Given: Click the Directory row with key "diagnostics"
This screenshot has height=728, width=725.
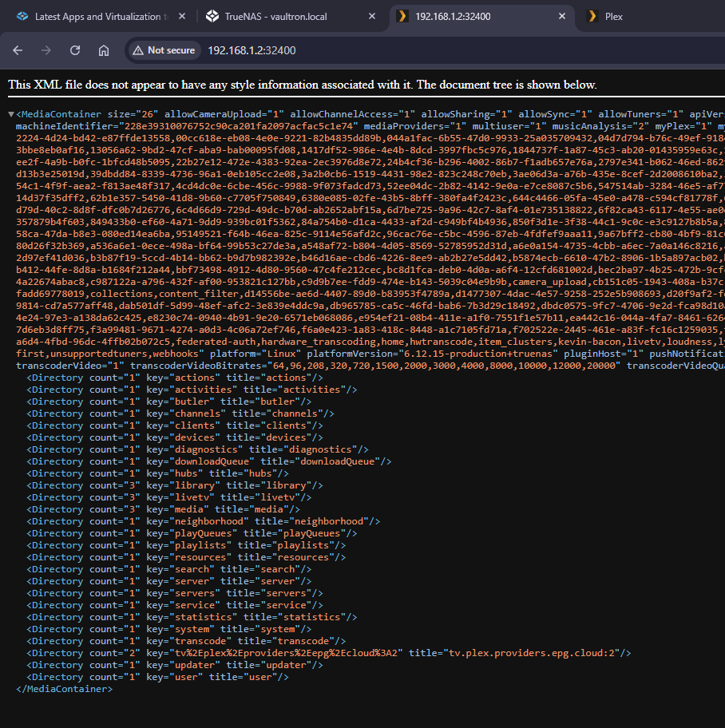Looking at the screenshot, I should (197, 450).
